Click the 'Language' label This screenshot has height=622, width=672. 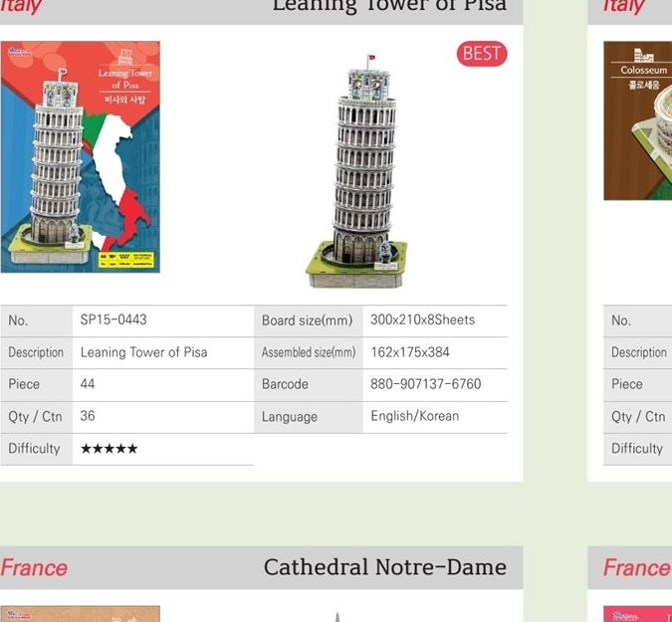[290, 417]
